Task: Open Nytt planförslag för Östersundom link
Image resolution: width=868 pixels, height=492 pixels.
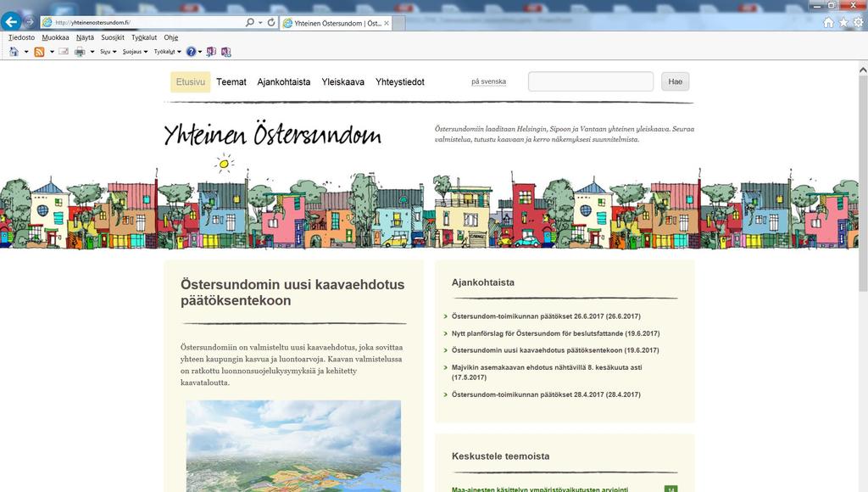Action: tap(555, 333)
